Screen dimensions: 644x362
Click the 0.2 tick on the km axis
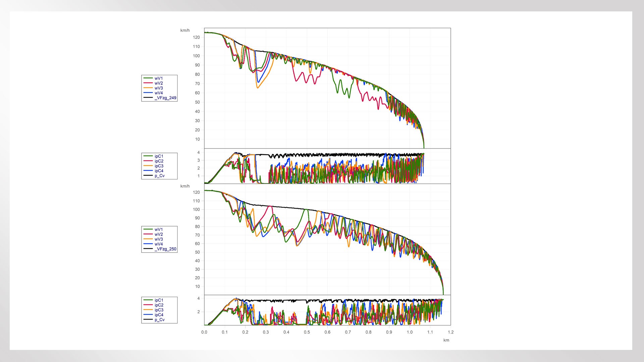tap(245, 332)
